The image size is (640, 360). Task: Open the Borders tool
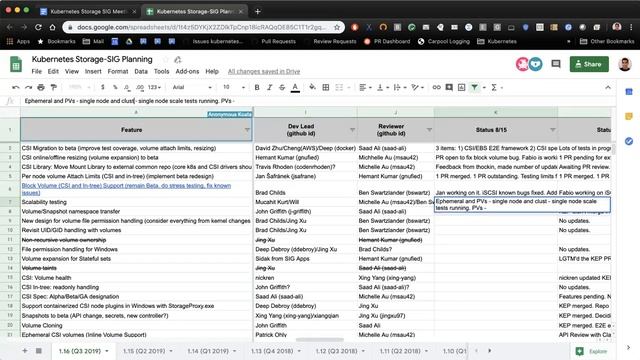326,87
